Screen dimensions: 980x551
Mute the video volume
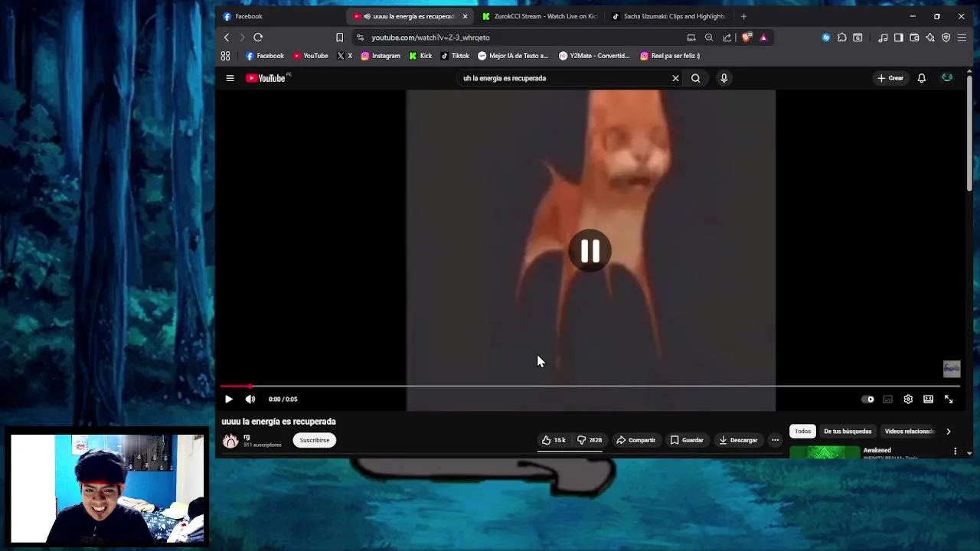tap(250, 399)
